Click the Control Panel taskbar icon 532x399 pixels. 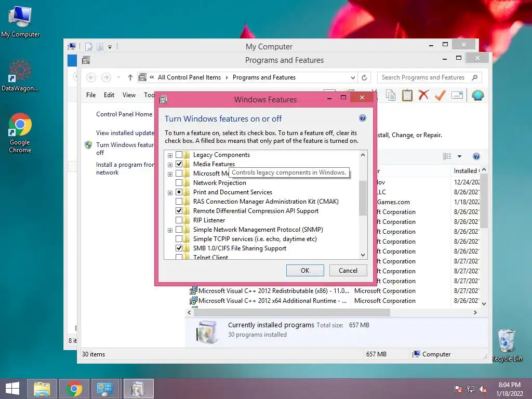105,389
